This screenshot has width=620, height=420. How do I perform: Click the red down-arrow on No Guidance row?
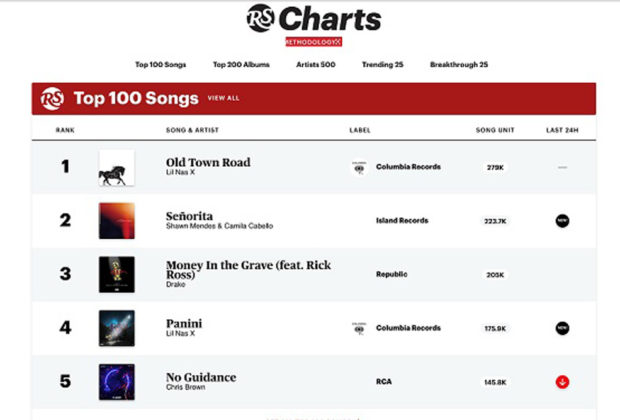(562, 381)
